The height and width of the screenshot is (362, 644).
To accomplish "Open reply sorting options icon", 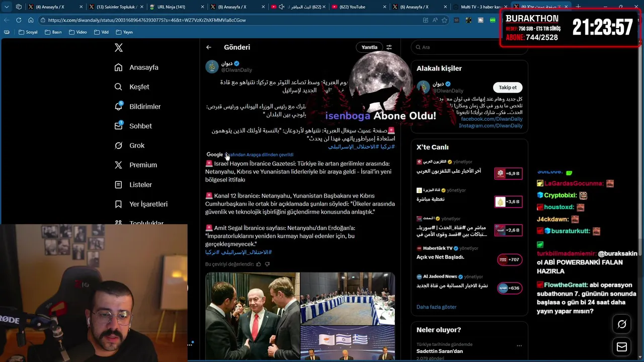I will pyautogui.click(x=389, y=47).
